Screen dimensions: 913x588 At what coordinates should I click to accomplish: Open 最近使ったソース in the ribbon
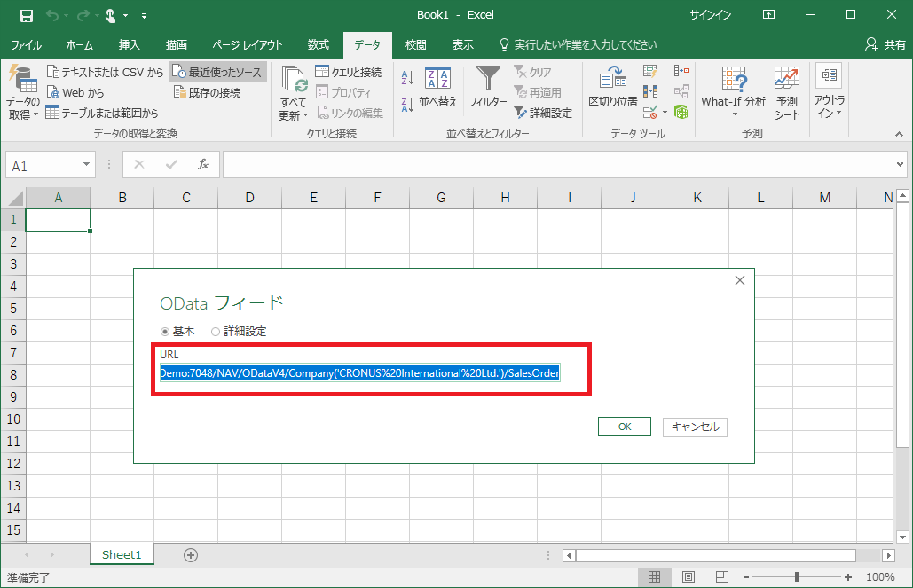tap(218, 72)
